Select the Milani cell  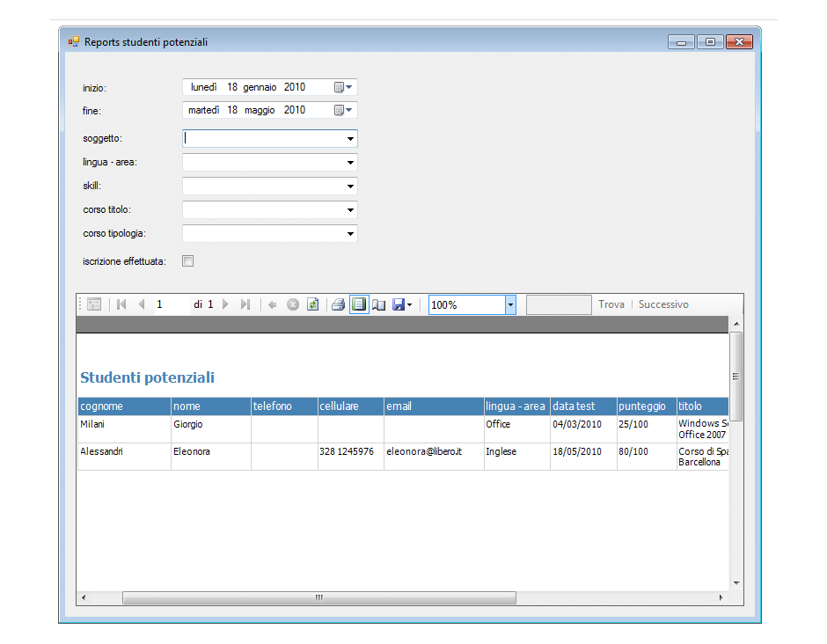(124, 428)
